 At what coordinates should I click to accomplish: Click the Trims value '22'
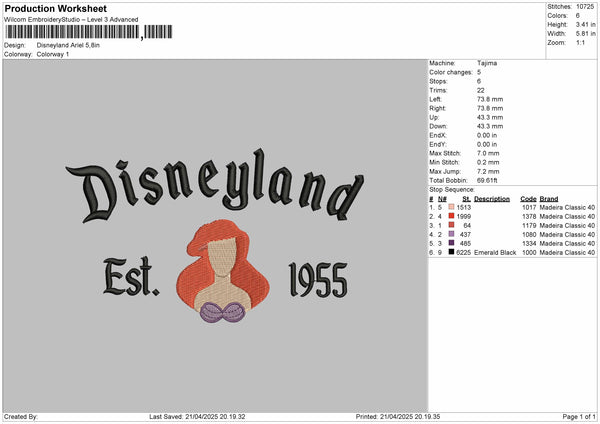(481, 90)
